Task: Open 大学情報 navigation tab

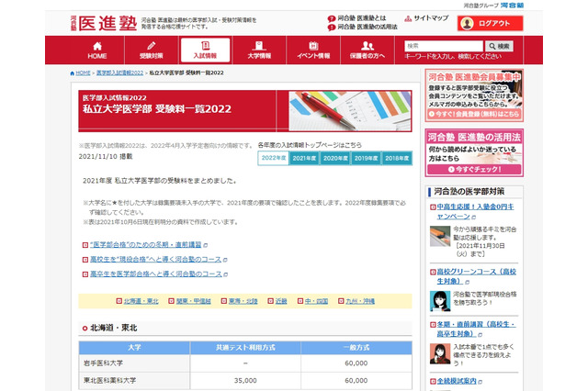Action: (259, 50)
